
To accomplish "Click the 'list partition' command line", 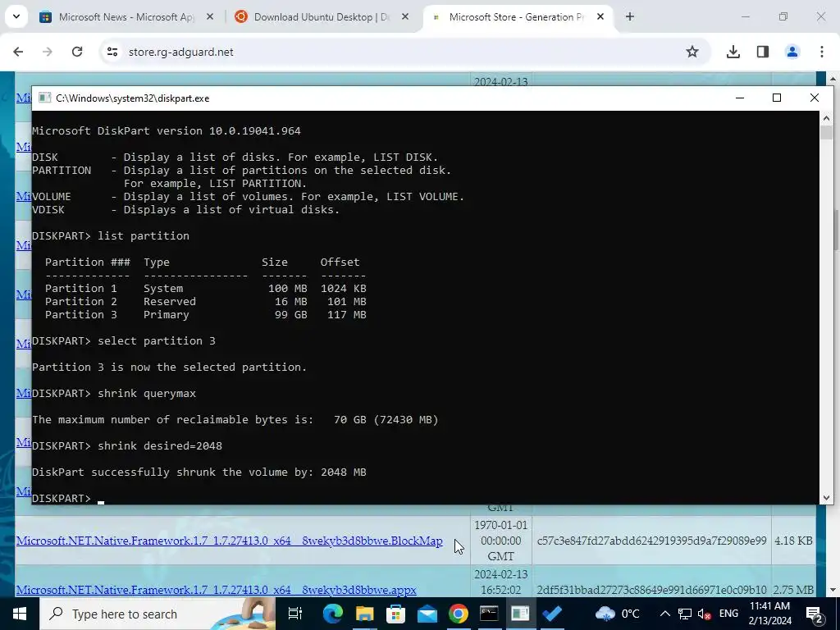I will [x=111, y=235].
